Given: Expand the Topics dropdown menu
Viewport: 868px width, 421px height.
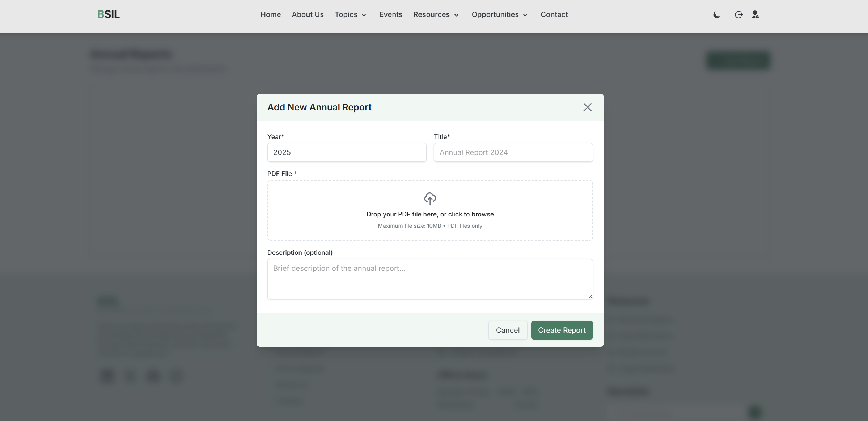Looking at the screenshot, I should tap(350, 15).
